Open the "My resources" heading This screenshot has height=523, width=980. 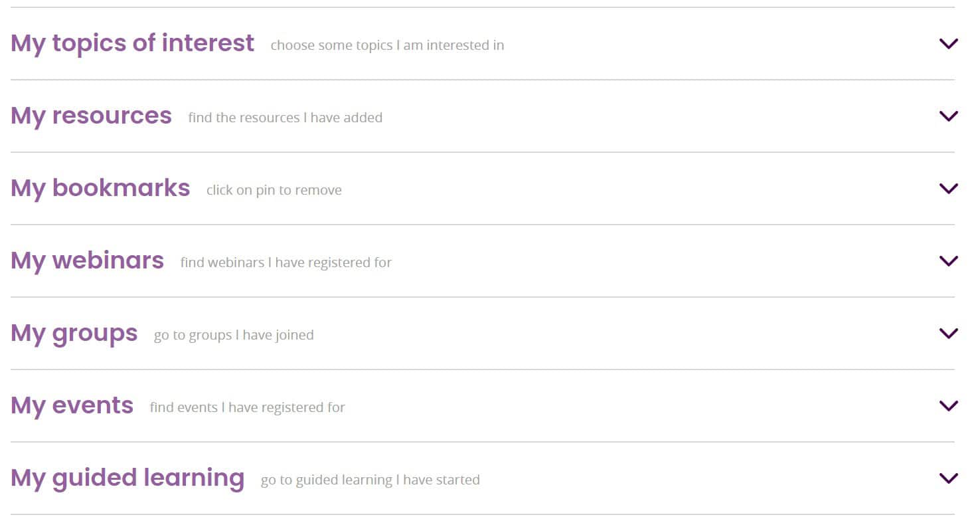point(91,116)
